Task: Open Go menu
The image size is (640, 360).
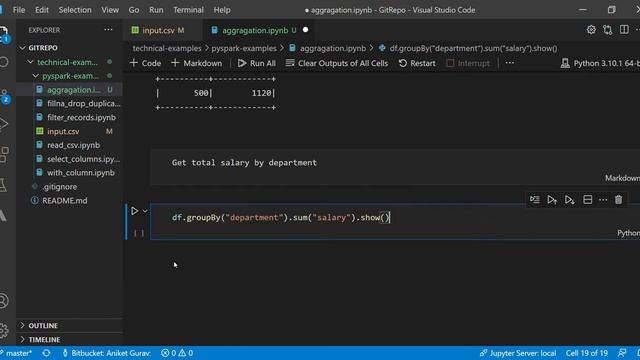Action: click(x=134, y=10)
